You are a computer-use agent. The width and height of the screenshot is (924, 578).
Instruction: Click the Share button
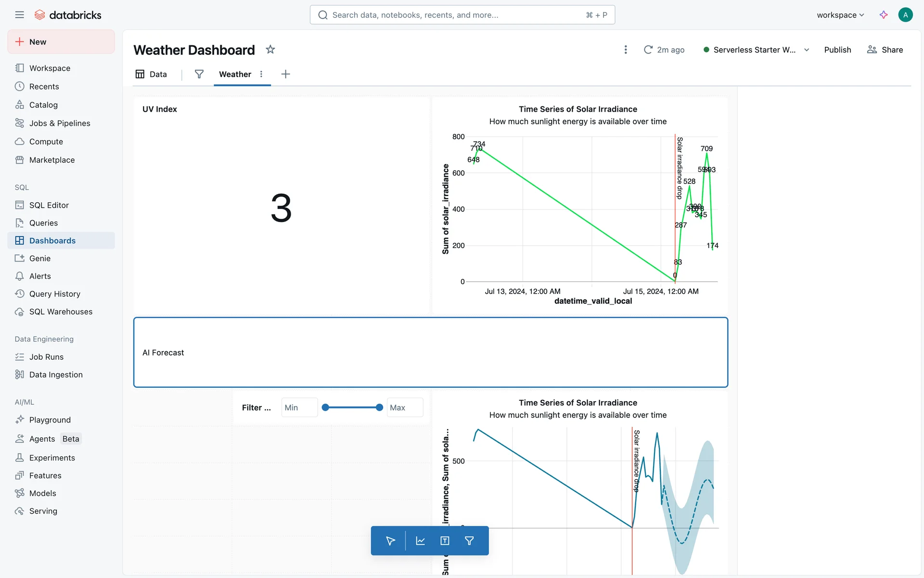[885, 50]
